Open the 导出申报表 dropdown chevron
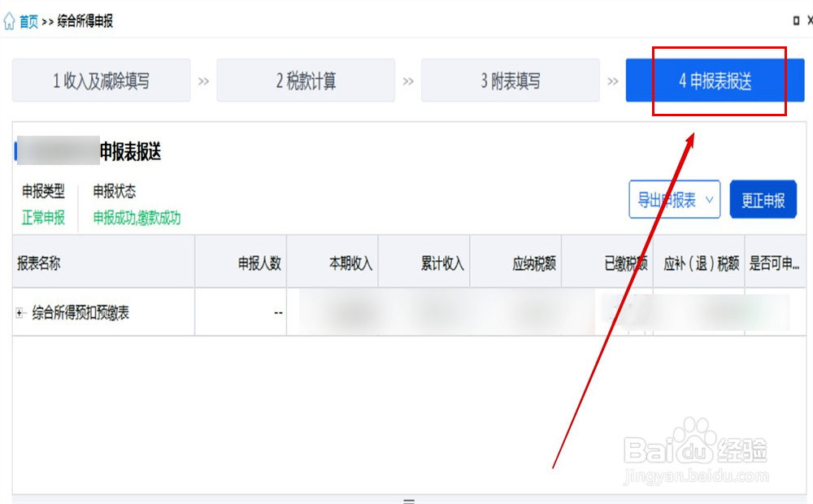The width and height of the screenshot is (813, 504). [x=711, y=199]
